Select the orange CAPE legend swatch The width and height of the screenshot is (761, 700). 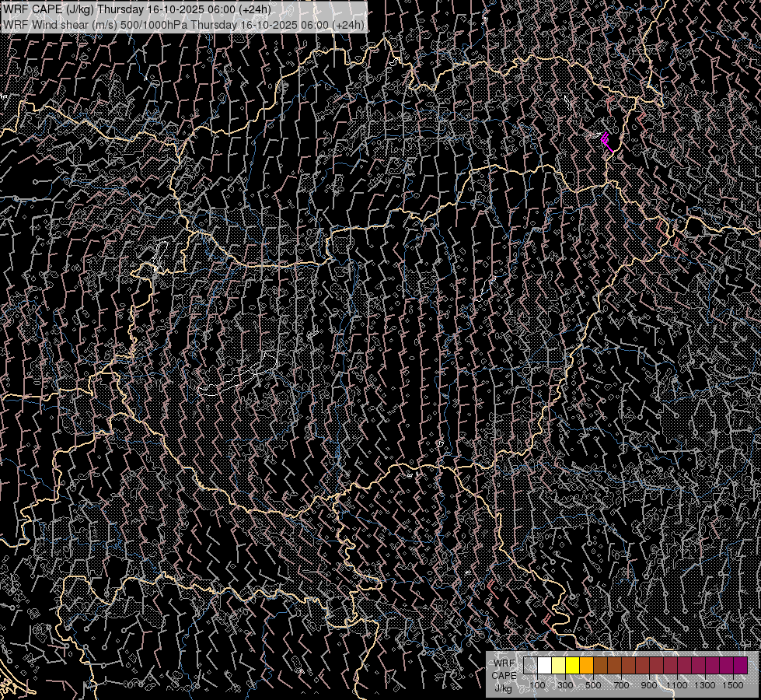coord(586,666)
